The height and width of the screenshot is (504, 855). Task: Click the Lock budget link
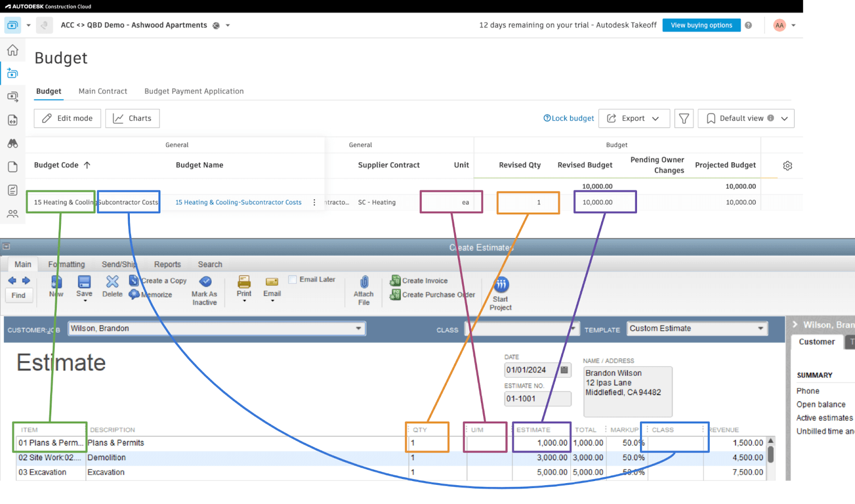click(569, 118)
